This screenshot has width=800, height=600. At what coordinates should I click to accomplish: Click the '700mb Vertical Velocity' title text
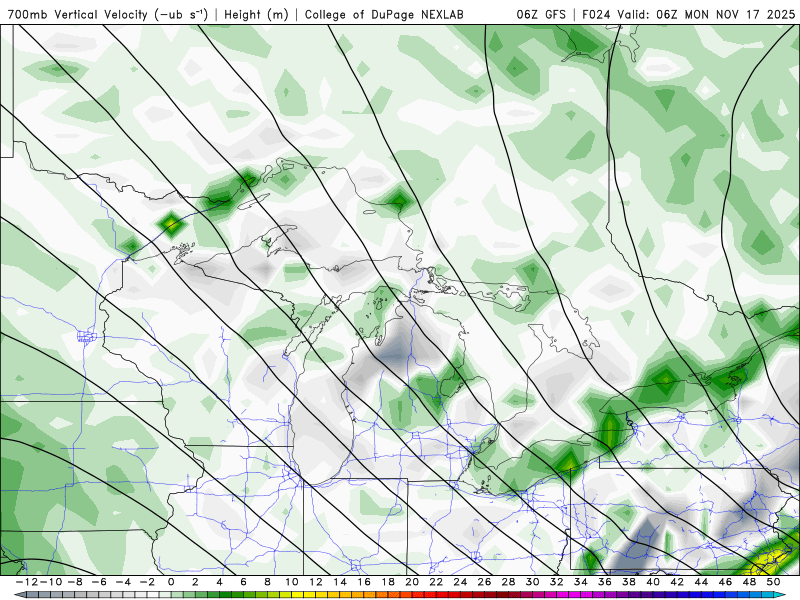pyautogui.click(x=78, y=15)
